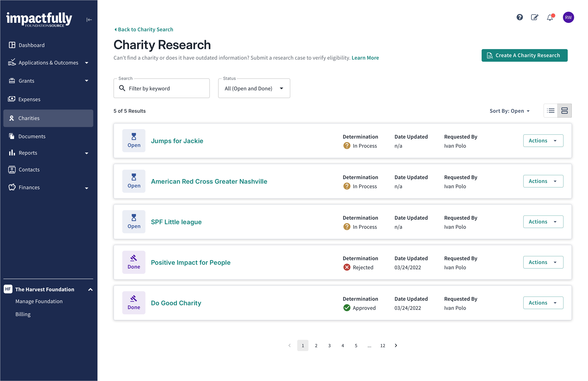Open the Sort By dropdown
This screenshot has width=588, height=381.
coord(509,111)
